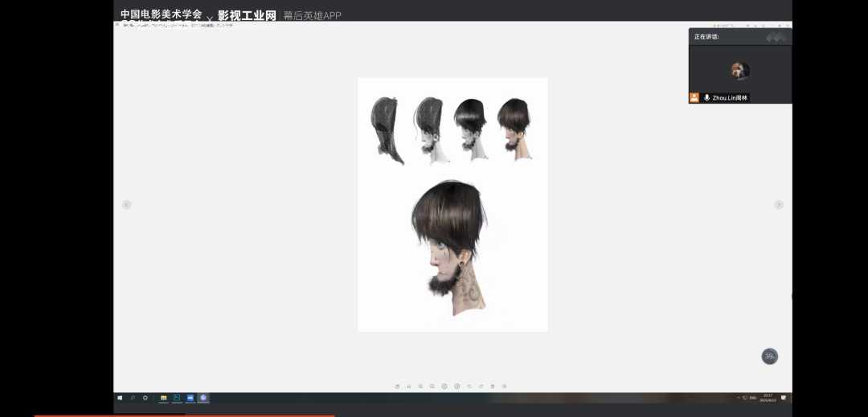The height and width of the screenshot is (417, 868).
Task: Click the large hair render in viewer
Action: (x=450, y=247)
